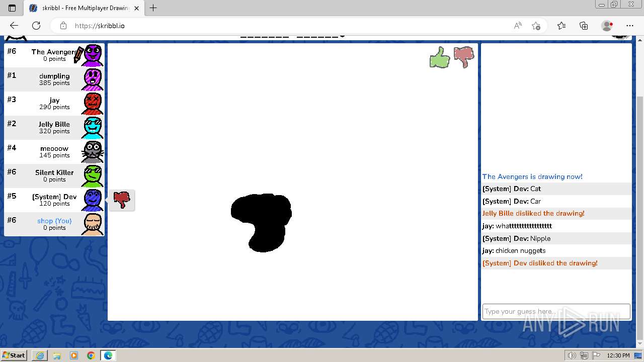The height and width of the screenshot is (362, 644).
Task: Open the Collections icon
Action: 584,26
